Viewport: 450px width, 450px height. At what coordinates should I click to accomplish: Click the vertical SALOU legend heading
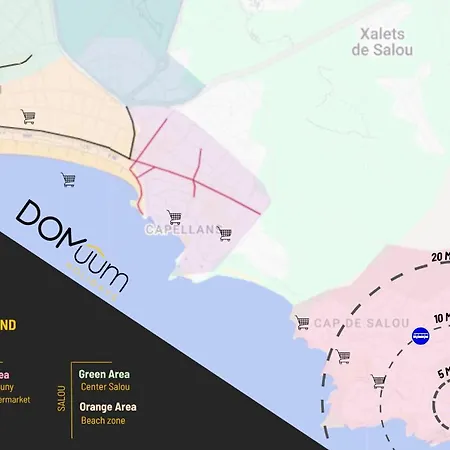tap(61, 398)
